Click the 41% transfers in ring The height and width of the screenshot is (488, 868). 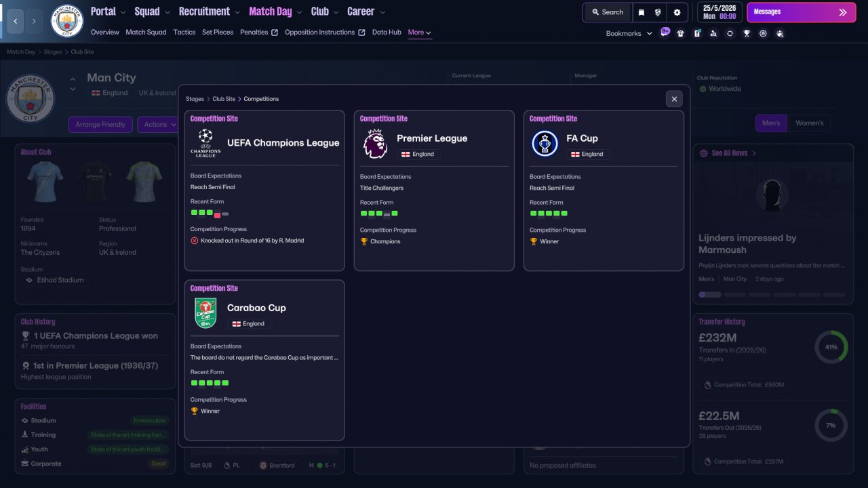(831, 347)
